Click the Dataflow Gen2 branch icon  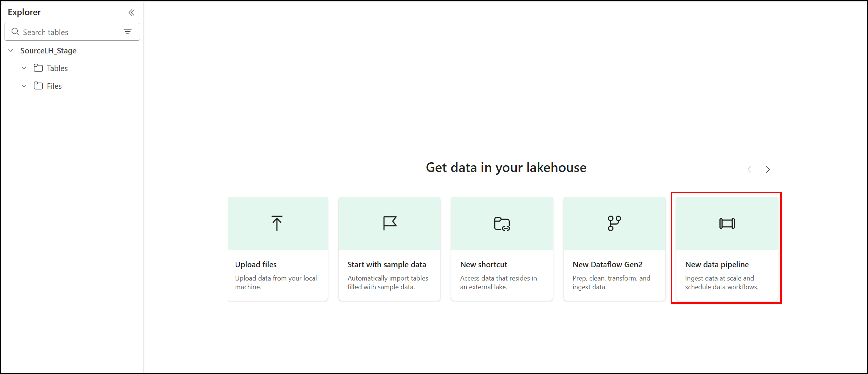[x=614, y=223]
